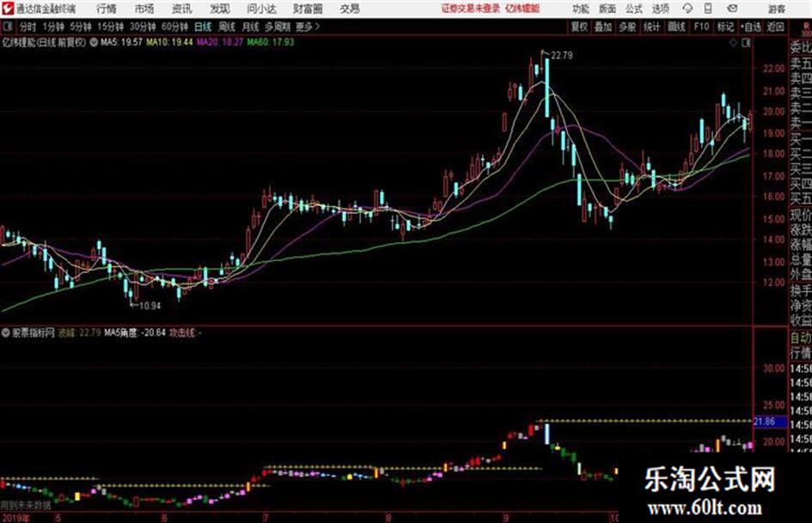Select the 15分钟 period

coord(111,27)
